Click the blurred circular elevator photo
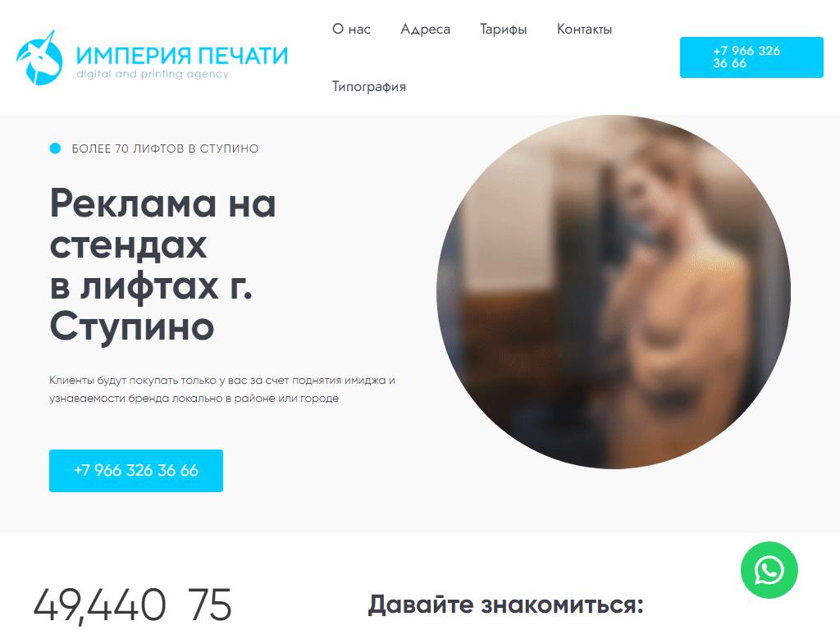This screenshot has height=630, width=840. (x=614, y=292)
